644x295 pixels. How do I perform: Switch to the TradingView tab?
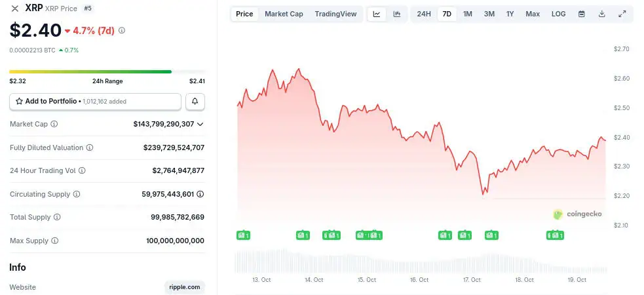point(335,14)
